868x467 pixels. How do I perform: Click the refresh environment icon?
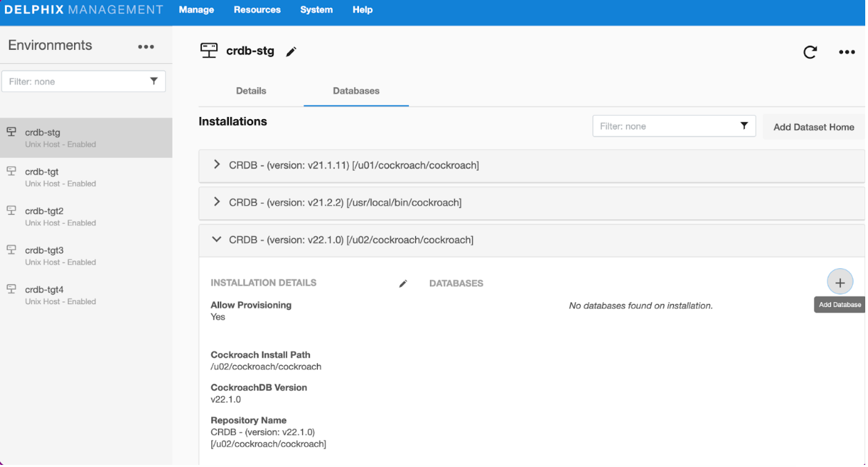pos(810,52)
